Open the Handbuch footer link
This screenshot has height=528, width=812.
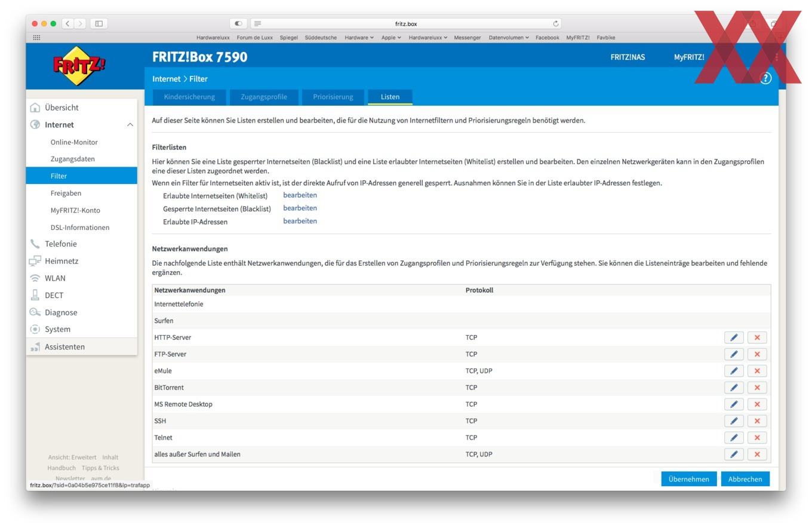tap(61, 468)
